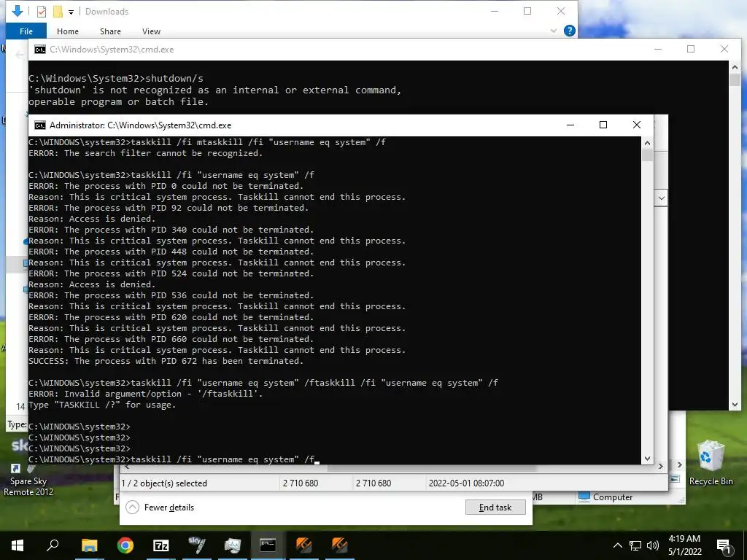Select the Computer item with monitor icon
The width and height of the screenshot is (747, 560).
click(x=605, y=497)
